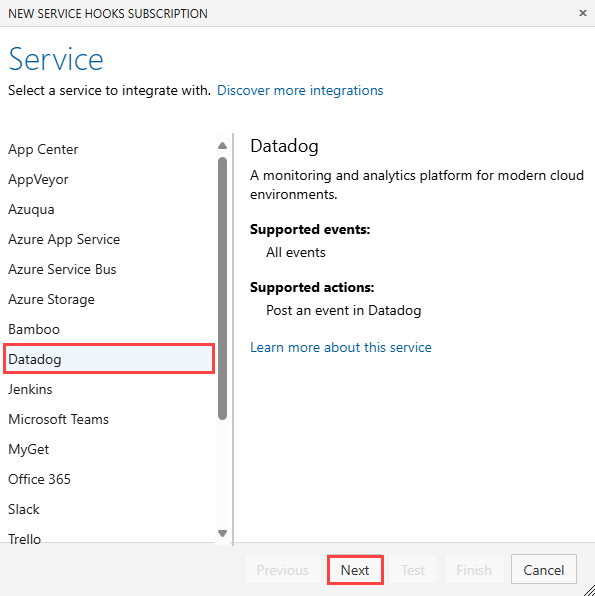Select Microsoft Teams as the service

109,420
